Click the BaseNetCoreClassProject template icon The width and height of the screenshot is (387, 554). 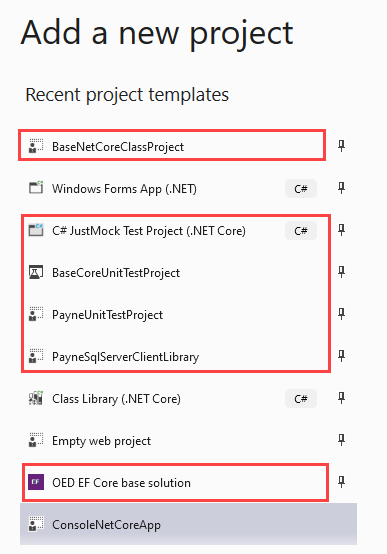click(x=36, y=146)
